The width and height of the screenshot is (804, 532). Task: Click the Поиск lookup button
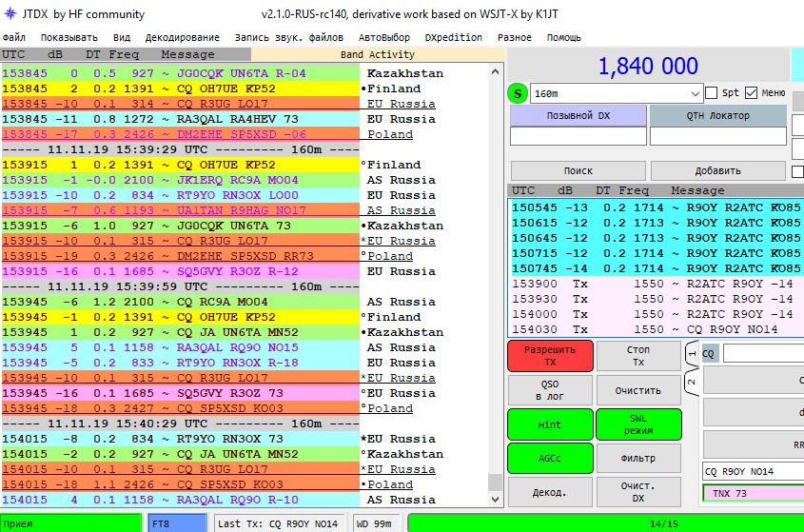578,170
